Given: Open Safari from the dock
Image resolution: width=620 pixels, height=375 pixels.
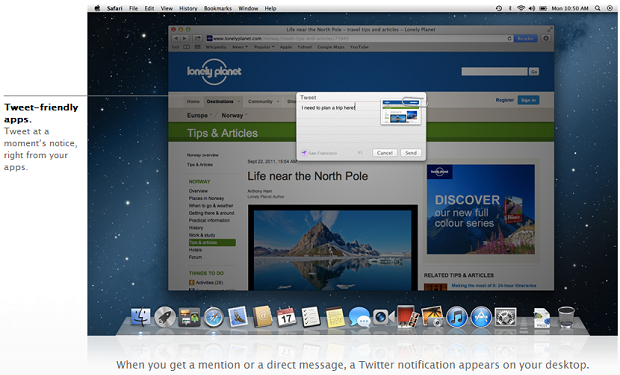Looking at the screenshot, I should coord(214,317).
